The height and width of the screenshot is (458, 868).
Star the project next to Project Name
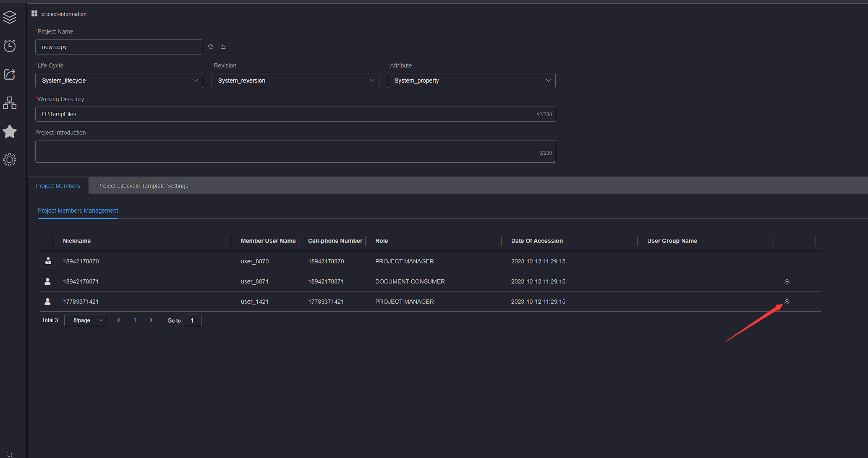click(x=211, y=47)
